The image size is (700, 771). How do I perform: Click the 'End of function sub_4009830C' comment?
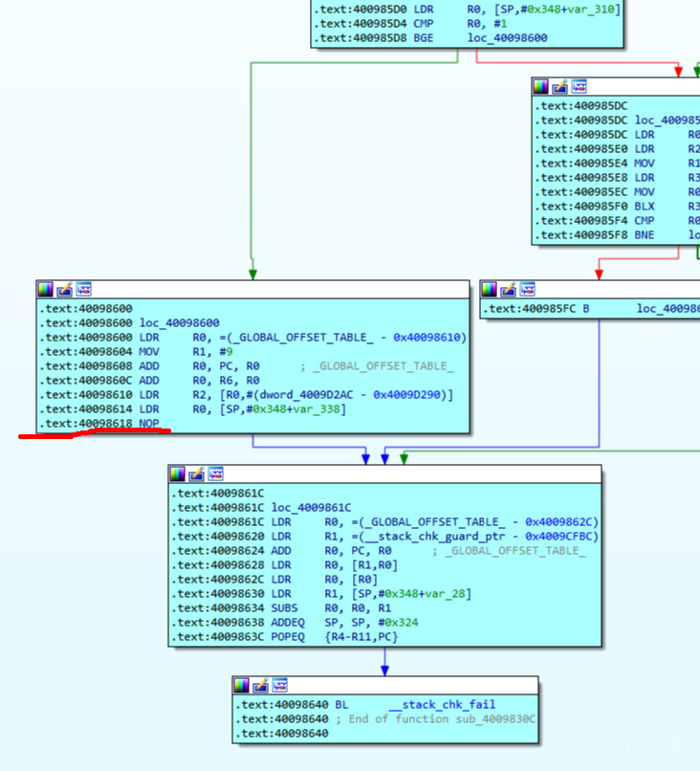point(435,719)
